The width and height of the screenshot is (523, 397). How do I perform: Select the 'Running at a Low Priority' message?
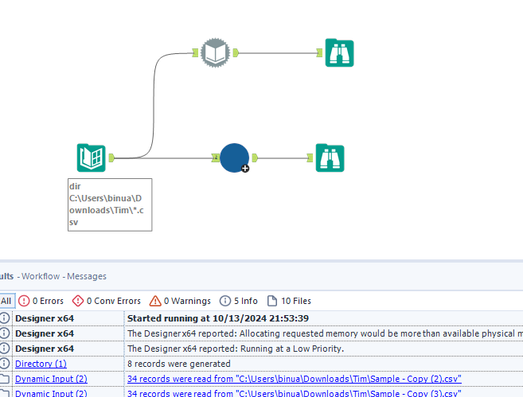[235, 349]
